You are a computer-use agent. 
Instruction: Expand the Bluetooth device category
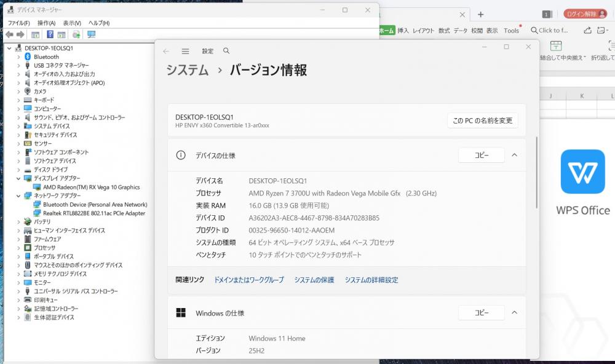coord(18,57)
